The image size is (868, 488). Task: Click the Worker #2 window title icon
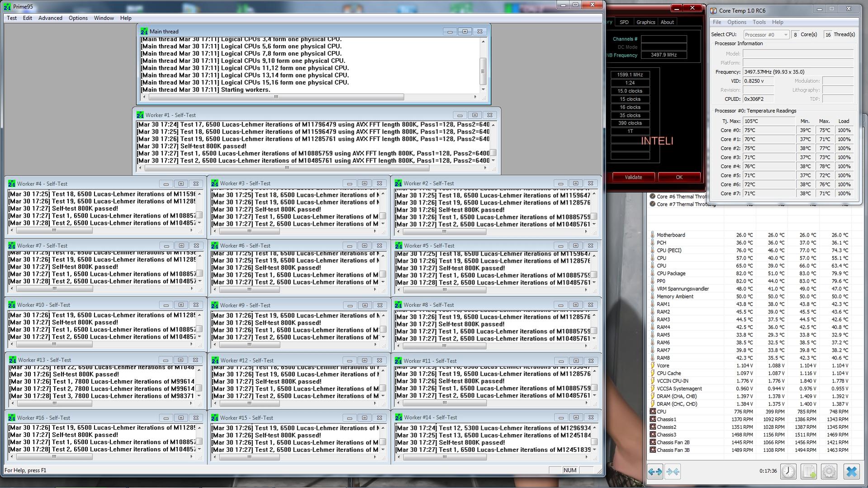[x=398, y=183]
